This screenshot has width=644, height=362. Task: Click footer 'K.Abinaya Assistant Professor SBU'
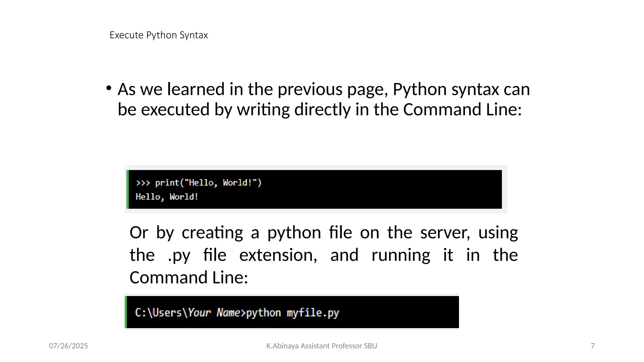coord(322,346)
